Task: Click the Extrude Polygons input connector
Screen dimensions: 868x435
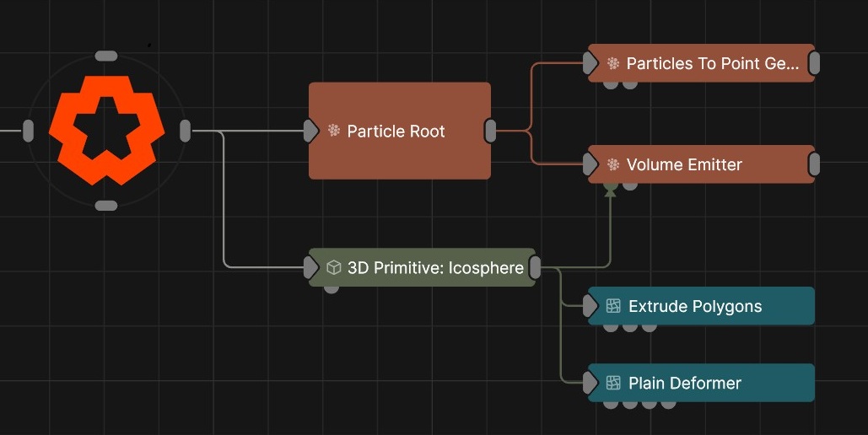Action: [591, 306]
